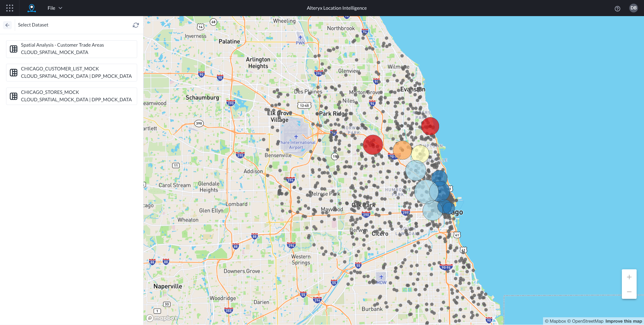Viewport: 644px width, 325px height.
Task: Click the red trade area near Rogers Park
Action: coord(430,126)
